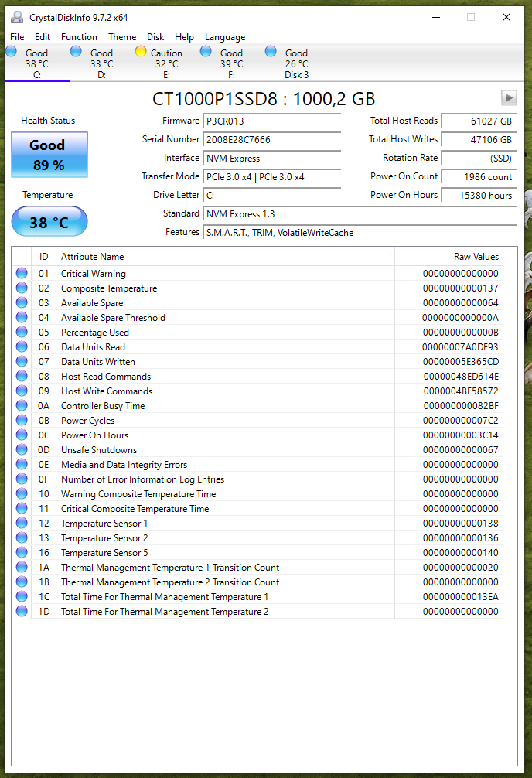Click the Raw Values column header

pyautogui.click(x=448, y=257)
